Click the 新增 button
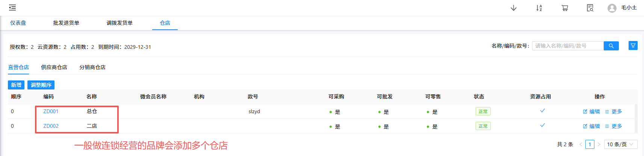Viewport: 644px width, 156px height. 16,85
